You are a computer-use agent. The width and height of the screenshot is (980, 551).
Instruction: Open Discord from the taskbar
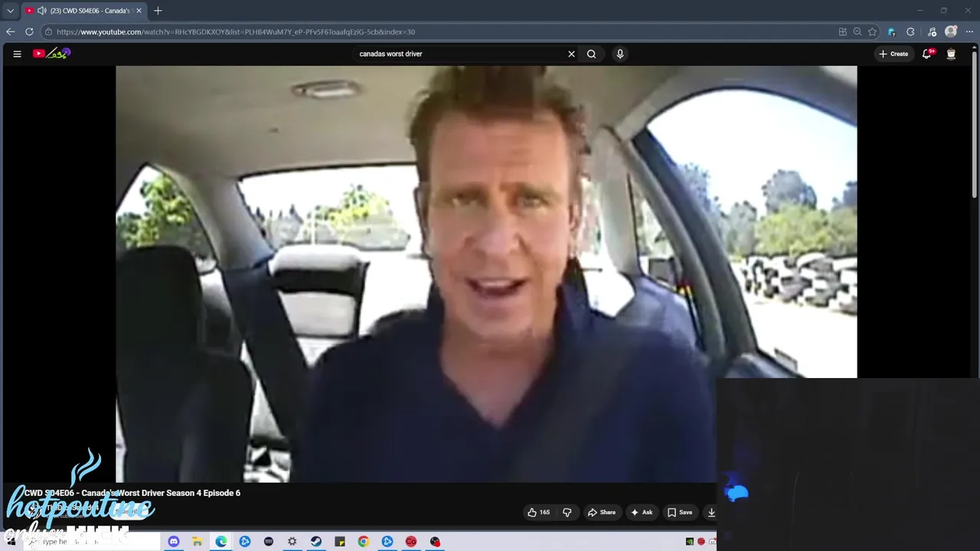[x=173, y=541]
